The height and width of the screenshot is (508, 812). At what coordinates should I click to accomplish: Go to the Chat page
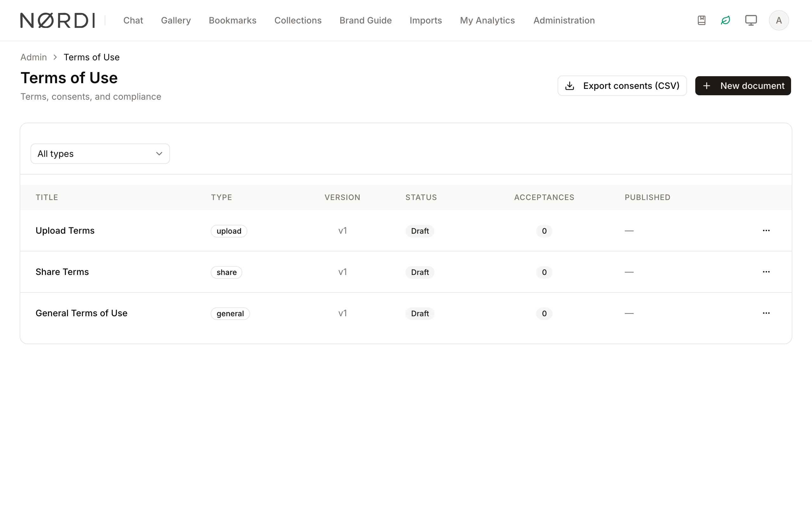coord(133,21)
